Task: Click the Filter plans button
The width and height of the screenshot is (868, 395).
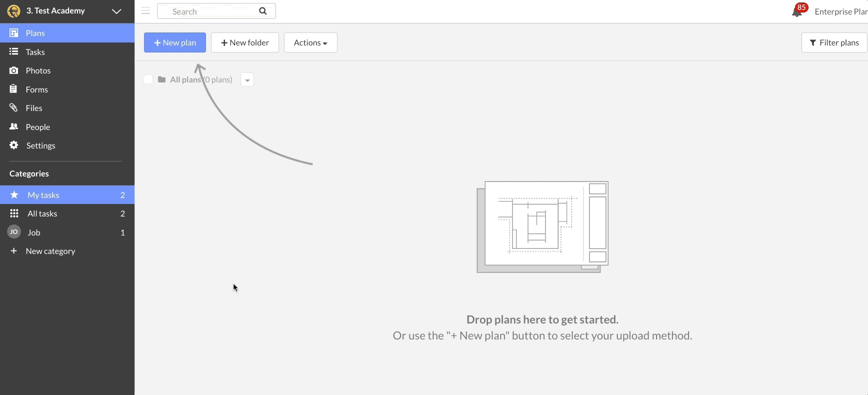Action: [x=834, y=42]
